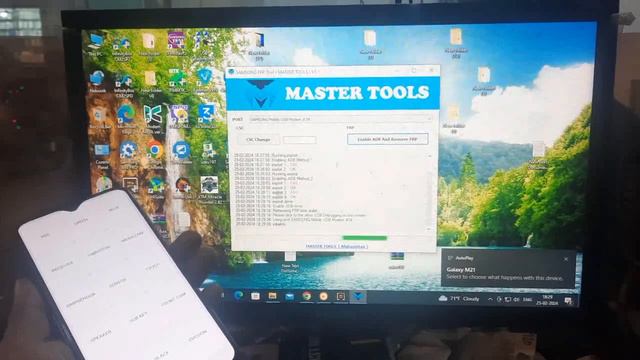Open PORT dropdown in Master Tools
Screen dimensions: 640x360
340,119
